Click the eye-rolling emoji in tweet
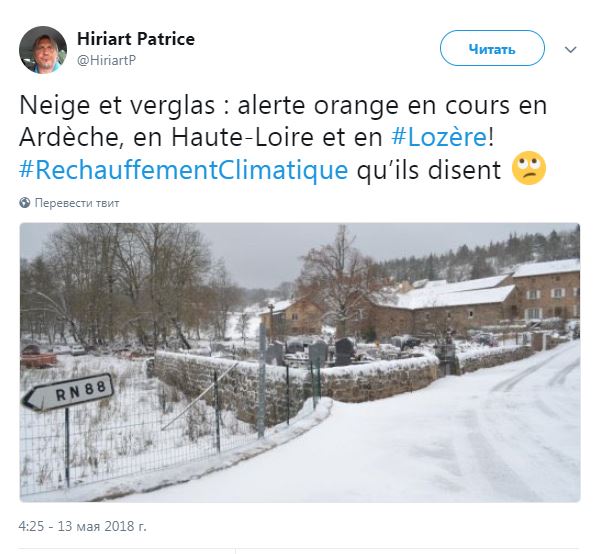Screen dimensions: 598x554 529,168
